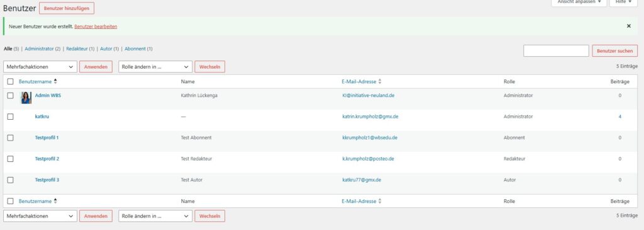
Task: Select the katkru user checkbox
Action: click(x=10, y=117)
